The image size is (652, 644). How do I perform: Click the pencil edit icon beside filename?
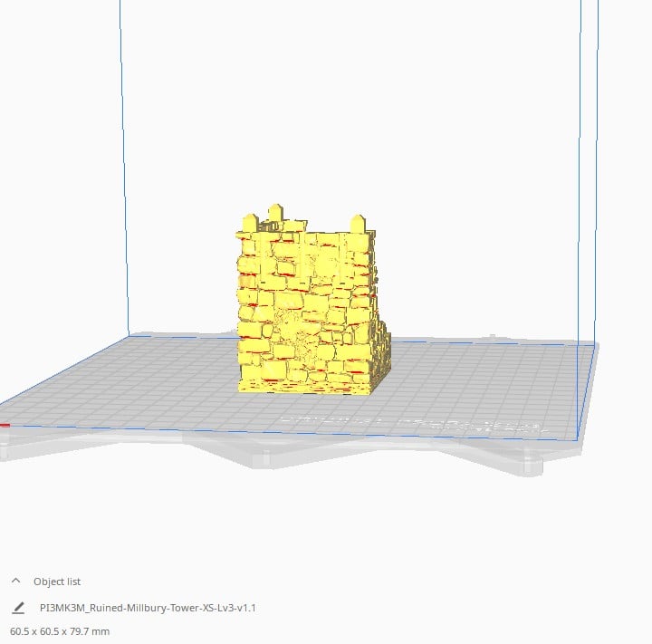18,608
